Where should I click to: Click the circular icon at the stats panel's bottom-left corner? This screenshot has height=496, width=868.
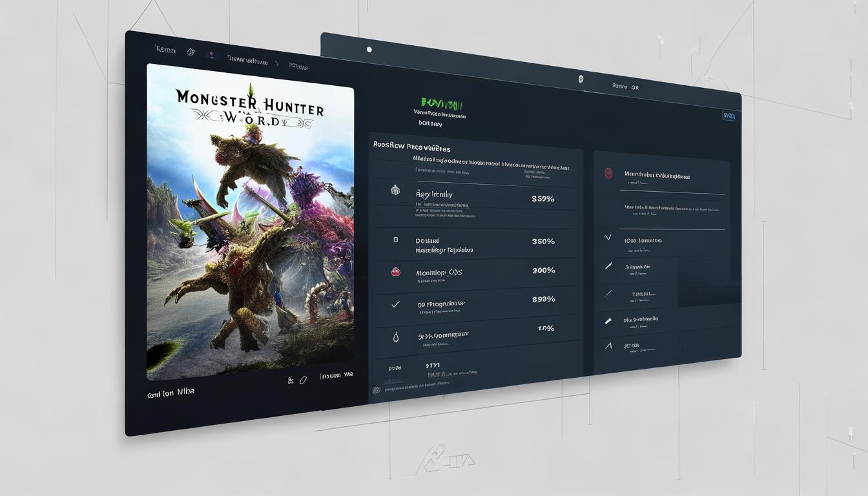377,390
